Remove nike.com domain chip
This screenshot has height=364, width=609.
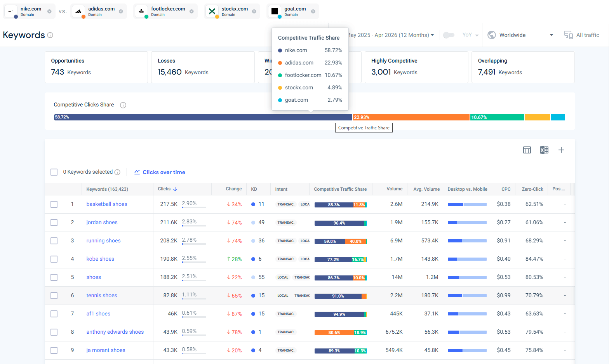[x=49, y=11]
